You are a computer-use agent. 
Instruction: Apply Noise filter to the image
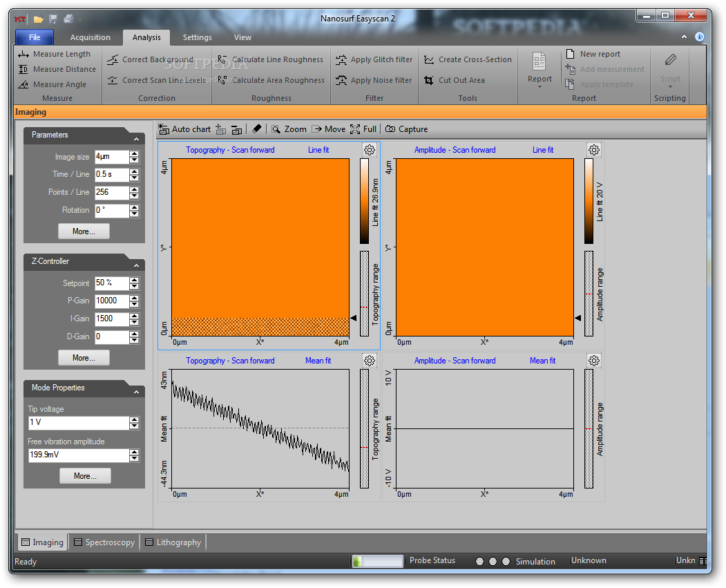click(374, 81)
